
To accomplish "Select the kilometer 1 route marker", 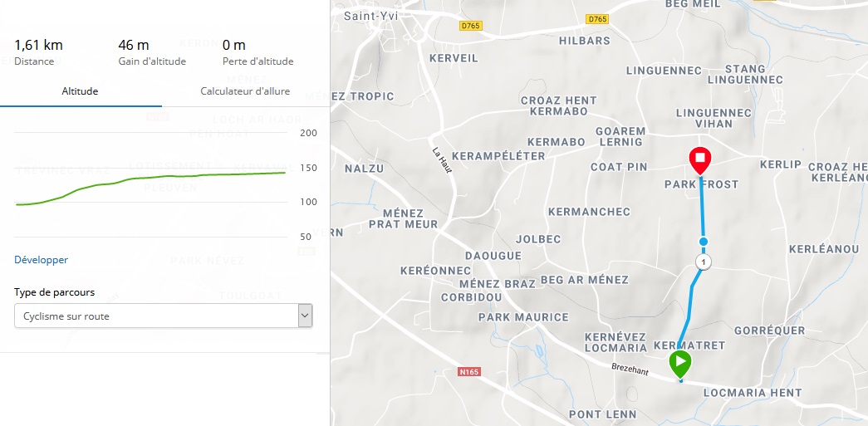I will [703, 262].
